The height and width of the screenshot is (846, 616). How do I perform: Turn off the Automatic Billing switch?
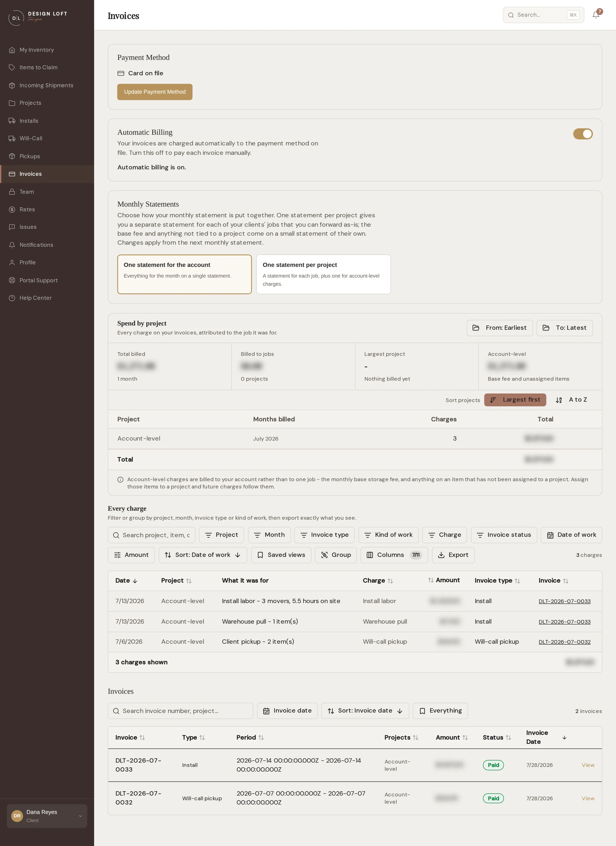click(x=583, y=134)
